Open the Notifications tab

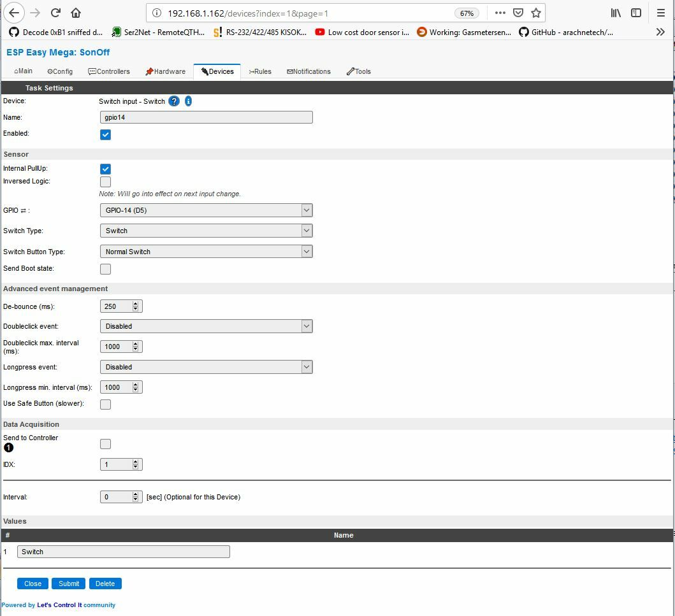tap(308, 71)
